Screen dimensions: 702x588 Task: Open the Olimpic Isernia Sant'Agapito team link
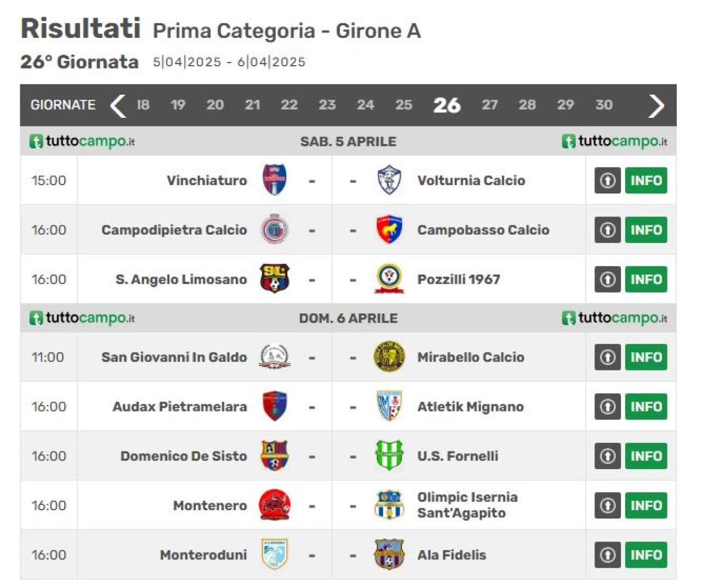pos(467,505)
